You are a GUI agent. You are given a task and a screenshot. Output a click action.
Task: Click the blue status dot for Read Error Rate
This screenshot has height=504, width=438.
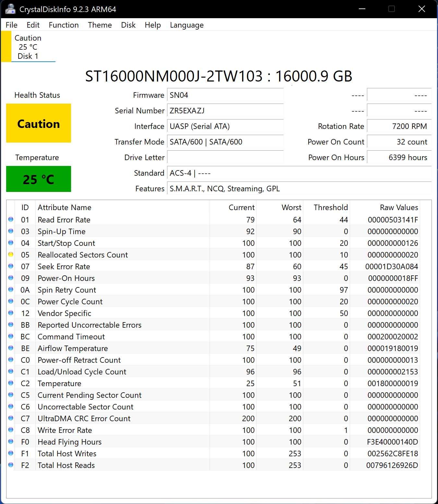11,220
